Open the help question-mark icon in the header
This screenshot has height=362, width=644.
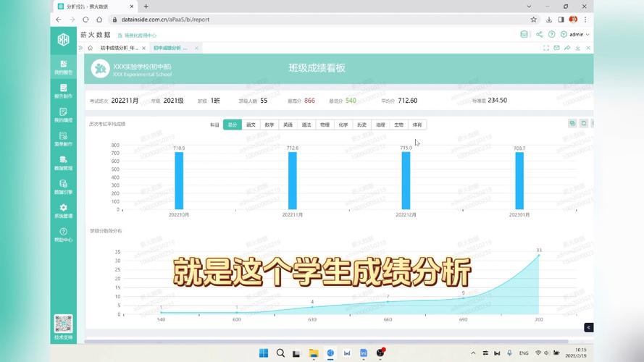tap(551, 35)
